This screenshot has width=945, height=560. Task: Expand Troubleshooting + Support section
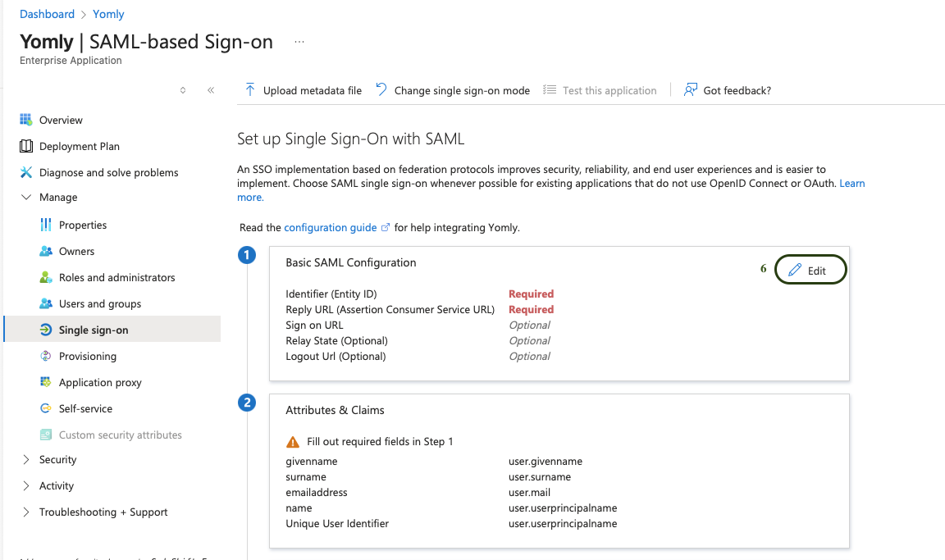tap(25, 512)
